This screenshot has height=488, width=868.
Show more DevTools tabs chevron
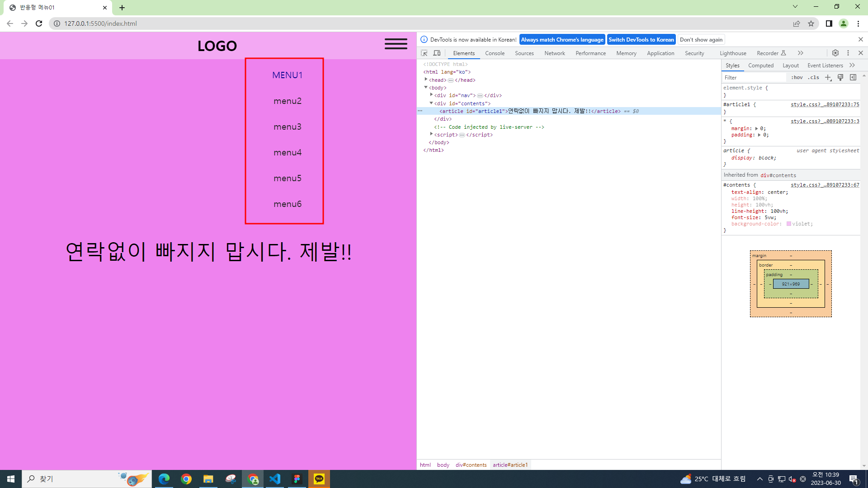point(801,53)
